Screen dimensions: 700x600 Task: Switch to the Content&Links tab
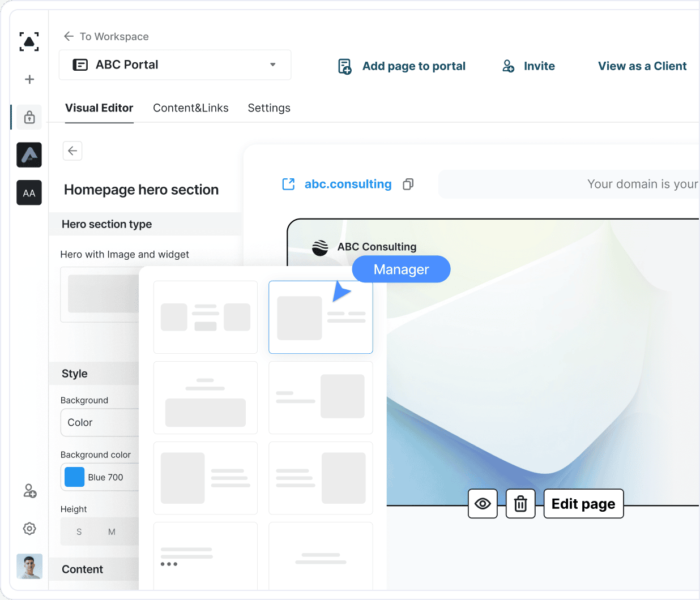[191, 108]
